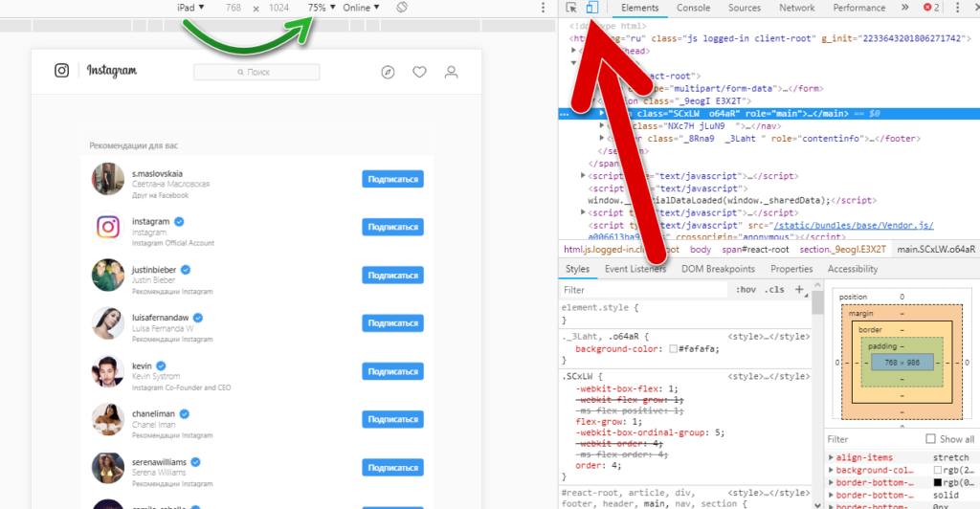Click the Styles Filter input field
980x509 pixels.
644,290
